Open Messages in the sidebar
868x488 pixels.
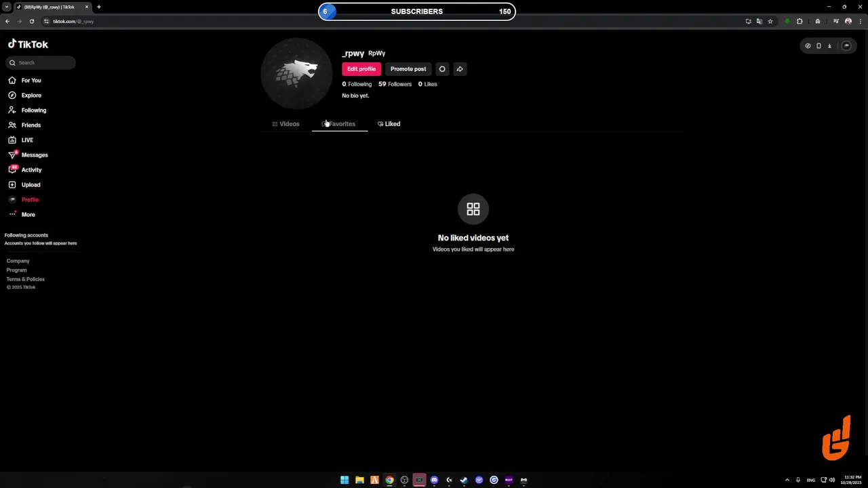coord(27,155)
